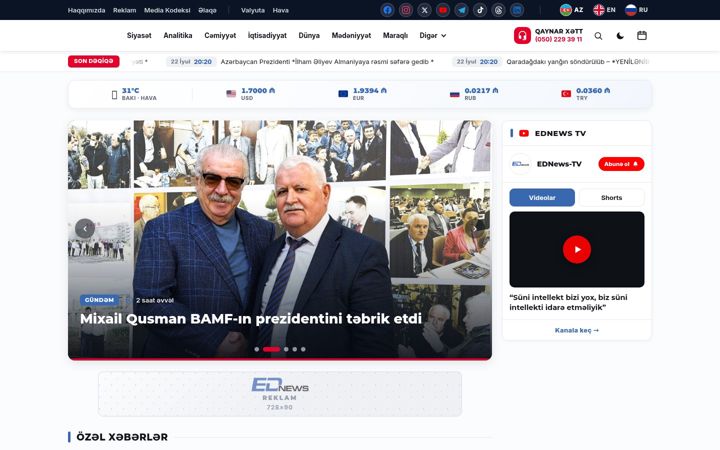Select the Videolar tab
Screen dimensions: 720x450
(542, 197)
